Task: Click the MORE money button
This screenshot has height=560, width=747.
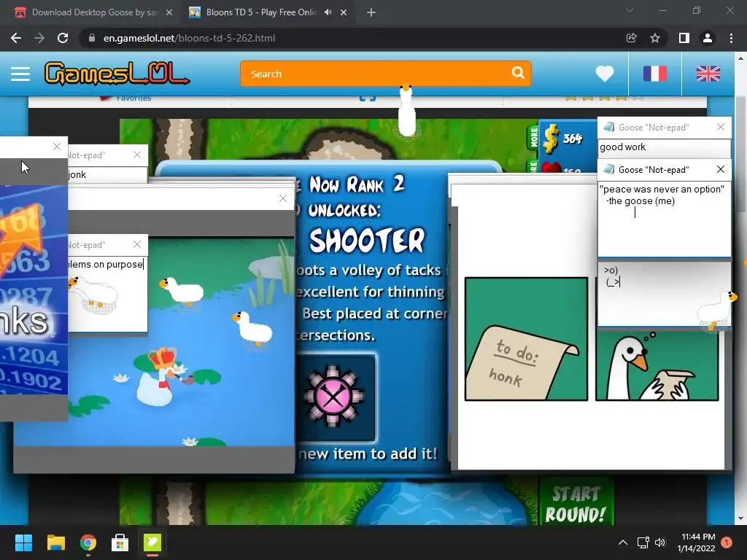Action: (x=533, y=138)
